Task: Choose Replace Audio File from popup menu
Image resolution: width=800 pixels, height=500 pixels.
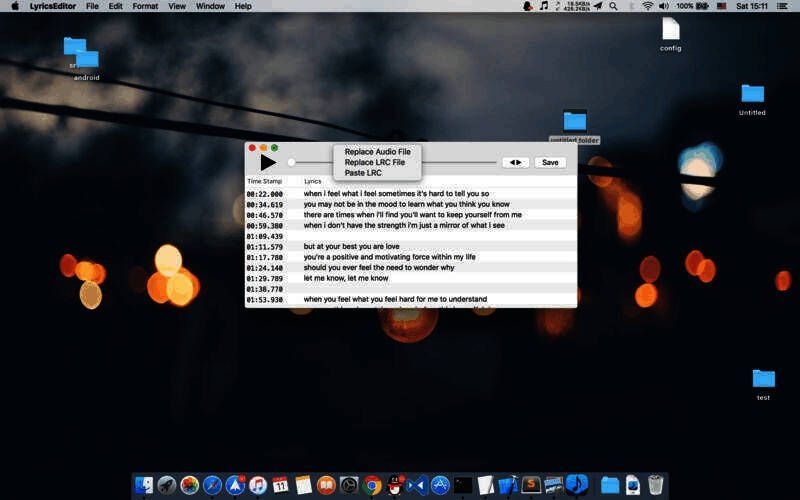Action: pyautogui.click(x=377, y=152)
